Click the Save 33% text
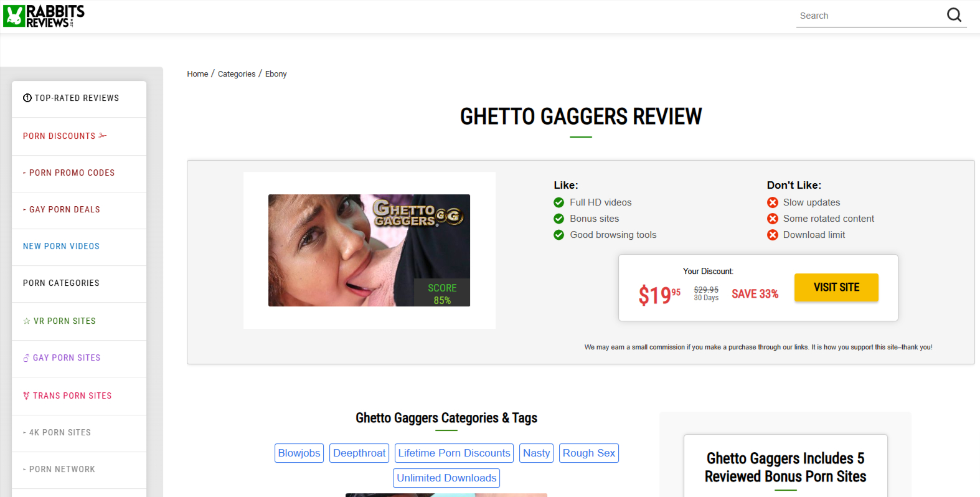This screenshot has height=497, width=980. [x=755, y=294]
